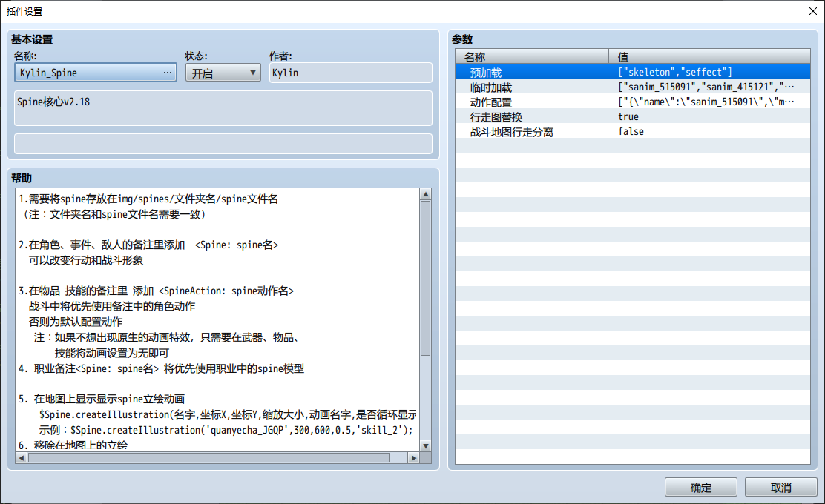Viewport: 825px width, 504px height.
Task: Select the 临时加载 parameter row
Action: (632, 87)
